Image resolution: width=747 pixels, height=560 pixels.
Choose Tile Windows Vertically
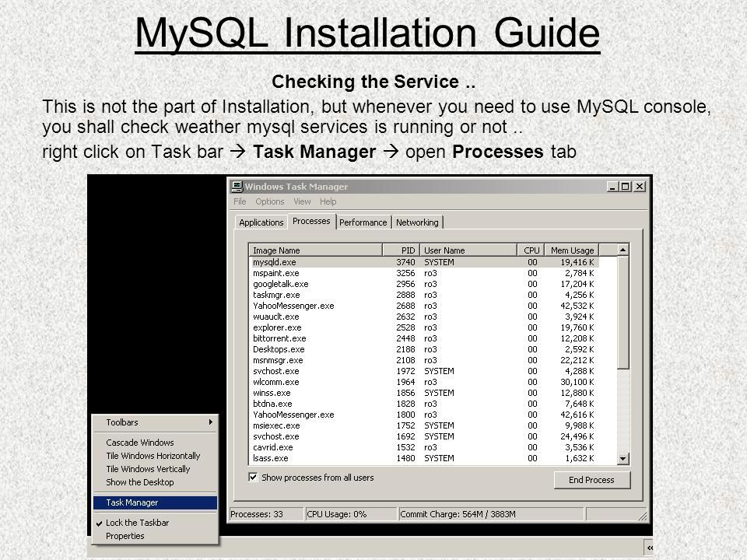[156, 469]
